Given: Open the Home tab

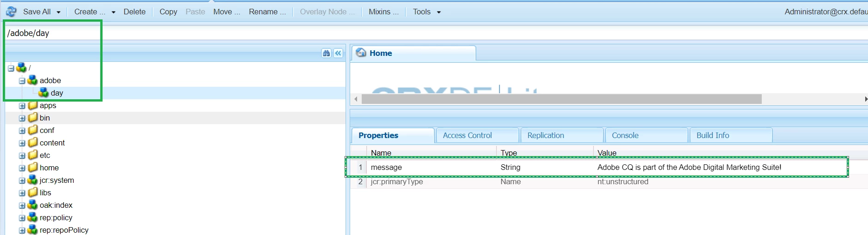Looking at the screenshot, I should (x=414, y=53).
